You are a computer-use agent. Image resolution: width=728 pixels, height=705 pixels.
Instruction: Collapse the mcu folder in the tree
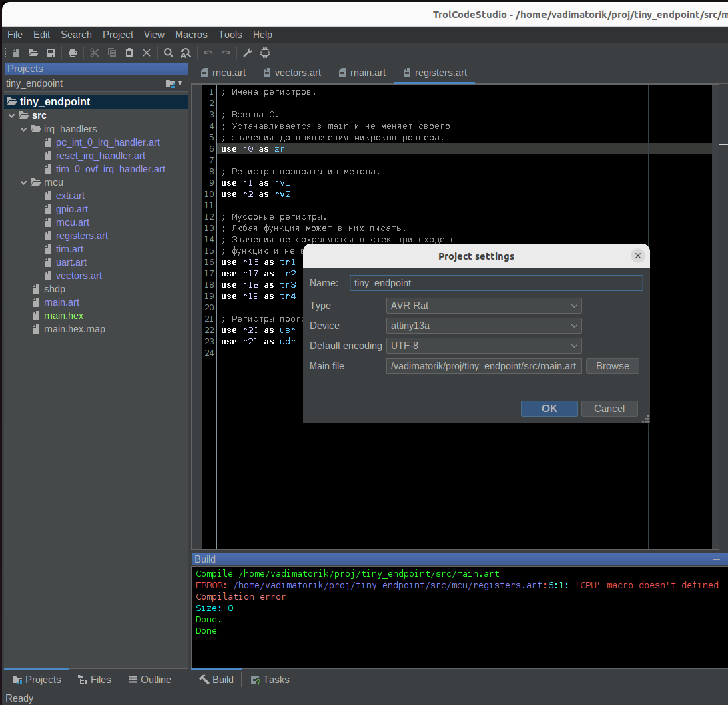click(x=24, y=182)
